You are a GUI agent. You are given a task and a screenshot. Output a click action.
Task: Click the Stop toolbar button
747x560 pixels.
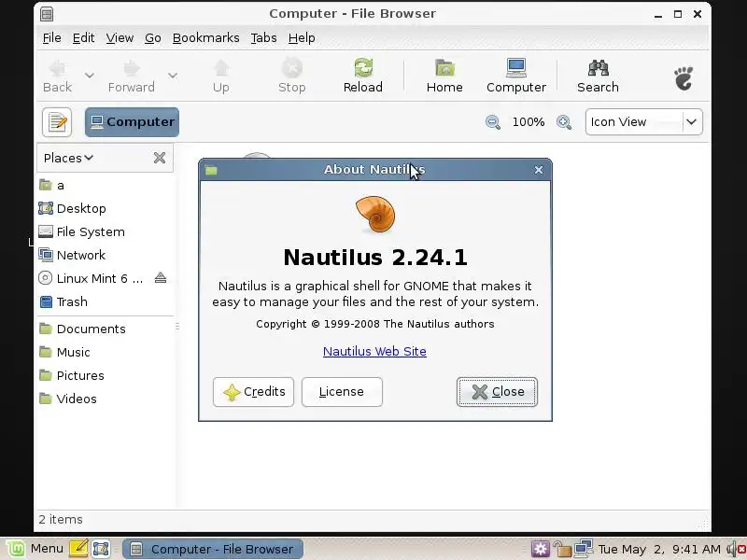pos(292,77)
